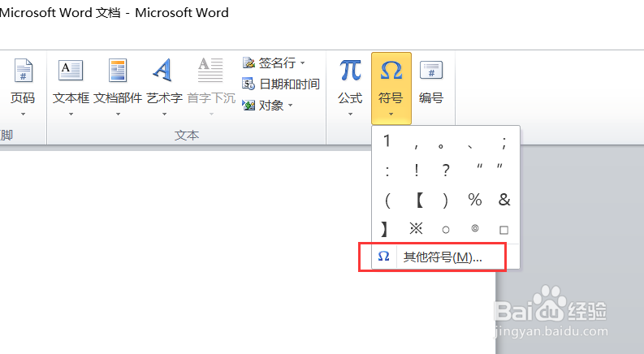Insert the ※ reference mark symbol
The image size is (644, 354).
click(416, 228)
